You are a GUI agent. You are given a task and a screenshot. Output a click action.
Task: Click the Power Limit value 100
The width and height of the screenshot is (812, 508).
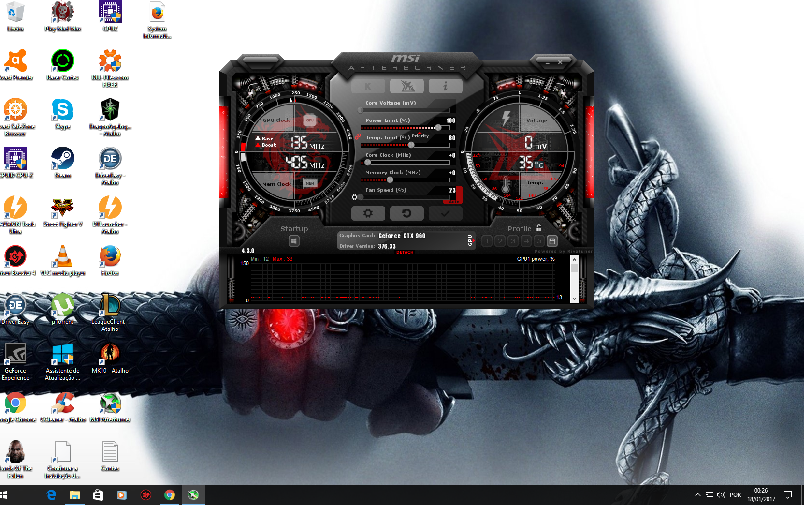450,120
